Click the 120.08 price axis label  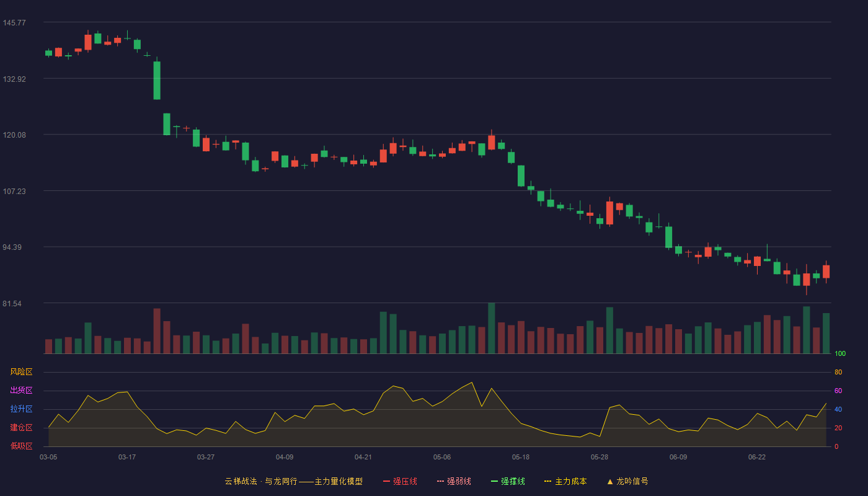pos(14,135)
